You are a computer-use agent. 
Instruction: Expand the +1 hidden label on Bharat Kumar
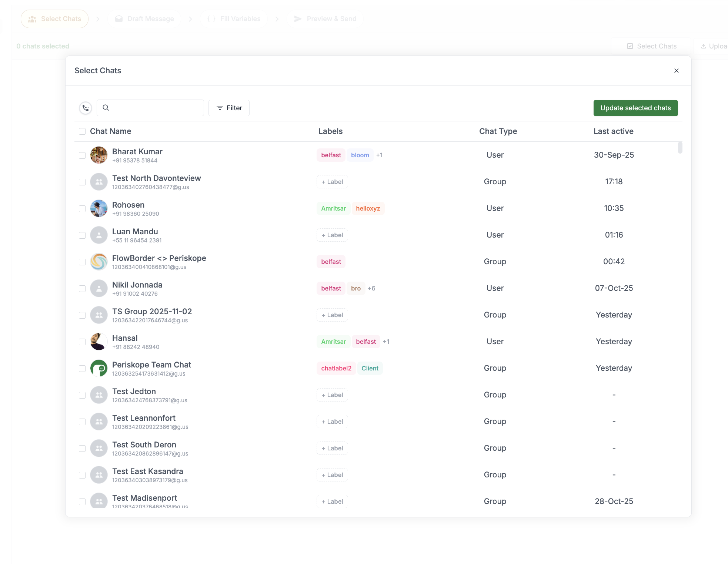point(379,155)
